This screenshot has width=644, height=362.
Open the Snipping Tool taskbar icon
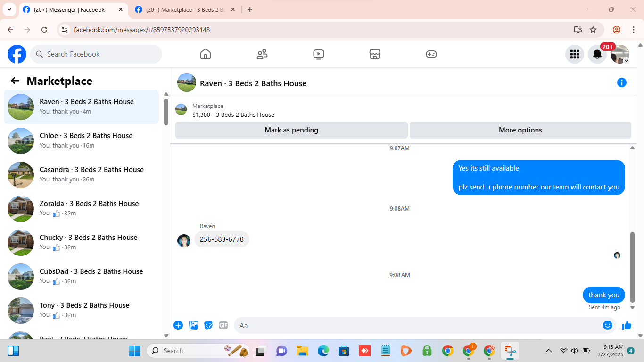tap(510, 351)
